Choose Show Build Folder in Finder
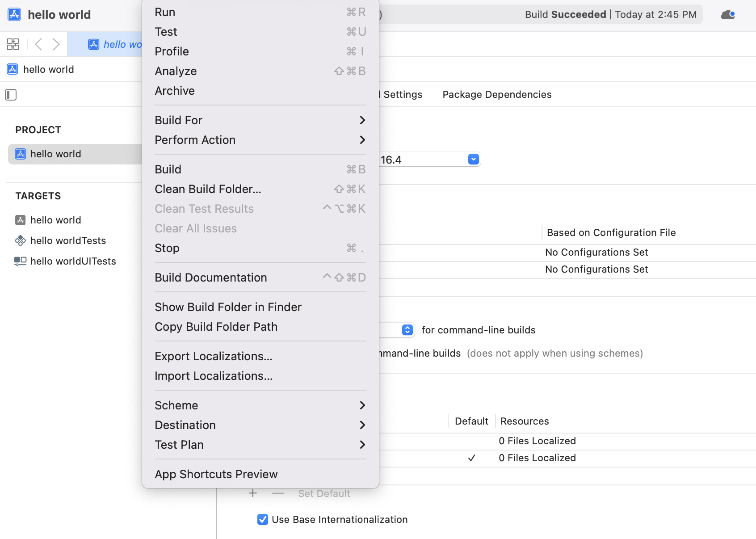The width and height of the screenshot is (756, 539). (260, 307)
